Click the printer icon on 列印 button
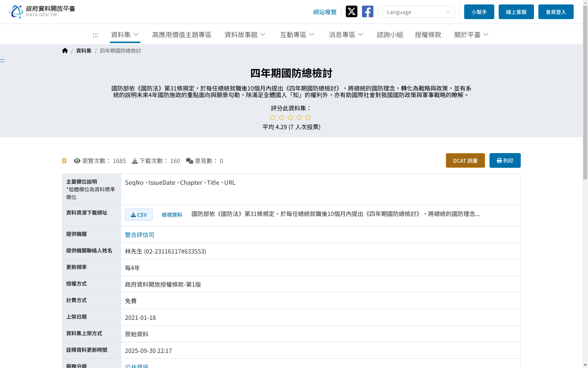This screenshot has width=588, height=368. coord(499,160)
